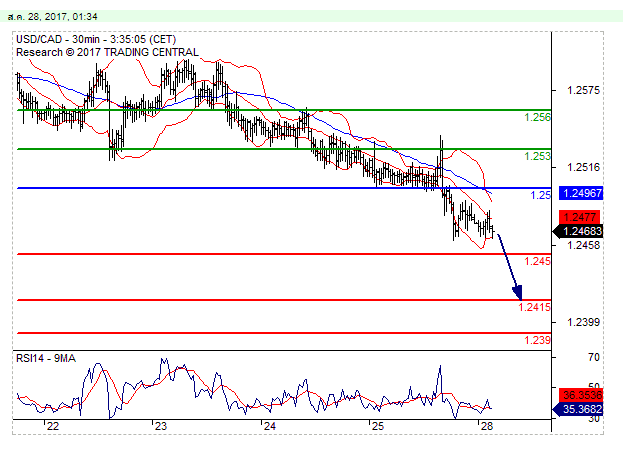Click the date label 22 on time axis
The image size is (623, 453).
[53, 426]
